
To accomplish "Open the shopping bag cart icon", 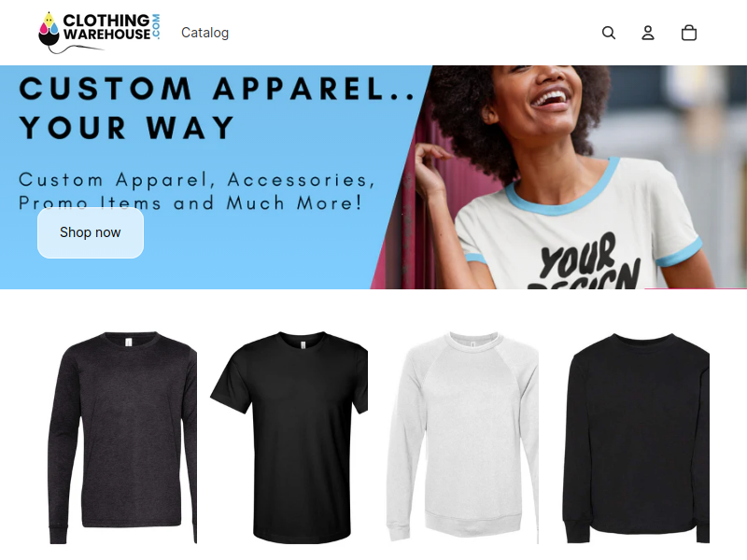I will (689, 33).
